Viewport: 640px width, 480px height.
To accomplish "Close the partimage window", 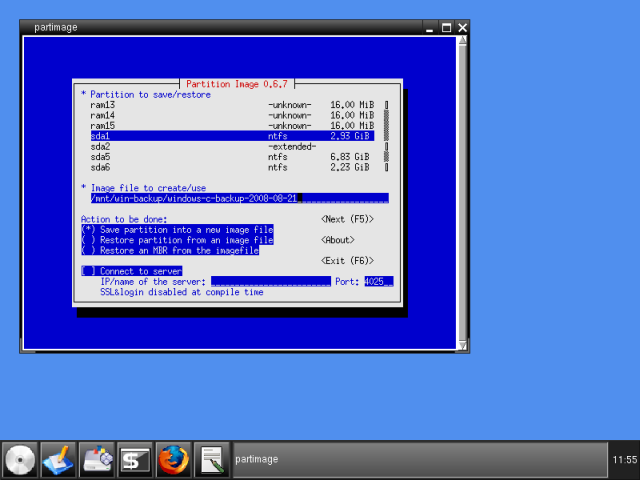I will [462, 28].
